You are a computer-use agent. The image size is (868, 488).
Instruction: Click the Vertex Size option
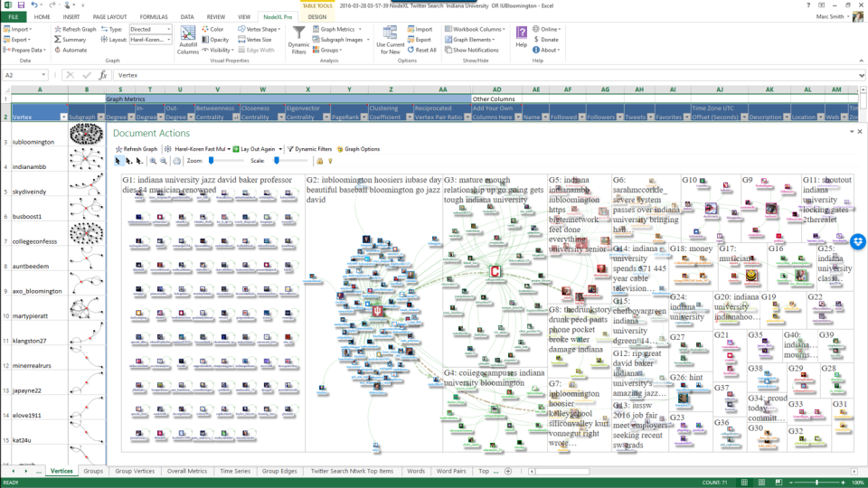click(x=255, y=40)
